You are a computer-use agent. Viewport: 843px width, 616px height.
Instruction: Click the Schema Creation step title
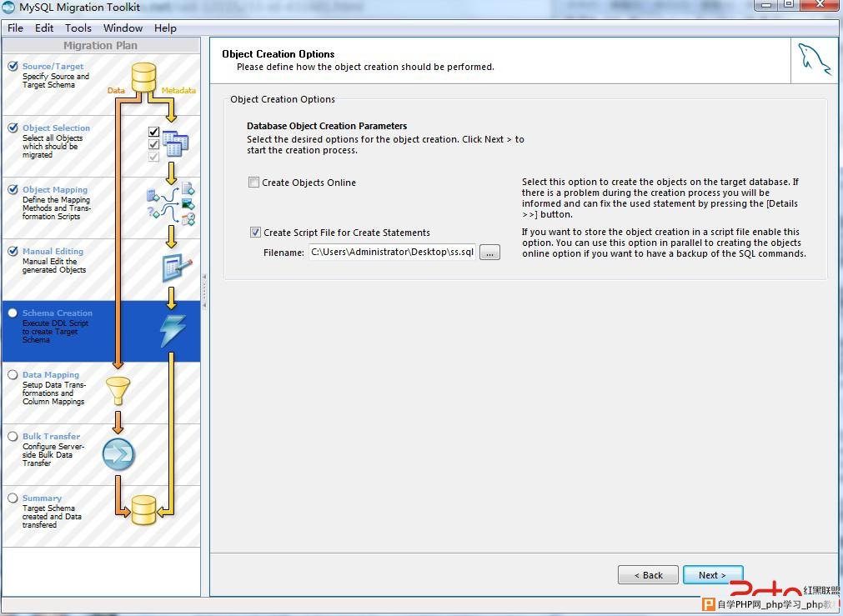point(57,313)
